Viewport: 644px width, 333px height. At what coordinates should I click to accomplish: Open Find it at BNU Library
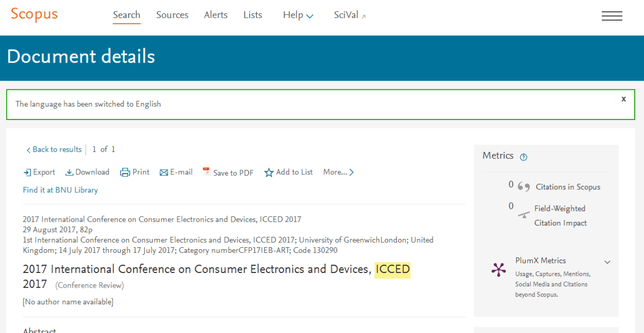click(x=60, y=190)
